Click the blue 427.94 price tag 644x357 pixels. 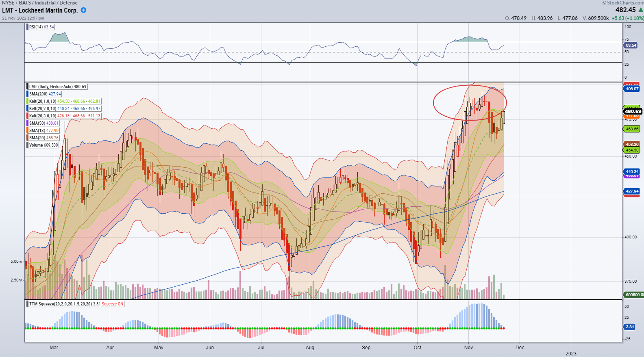click(632, 191)
